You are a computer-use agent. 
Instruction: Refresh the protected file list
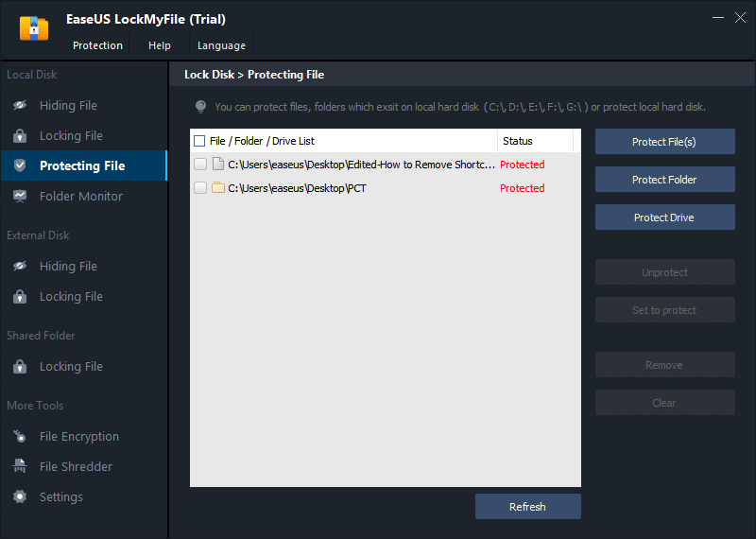[527, 506]
